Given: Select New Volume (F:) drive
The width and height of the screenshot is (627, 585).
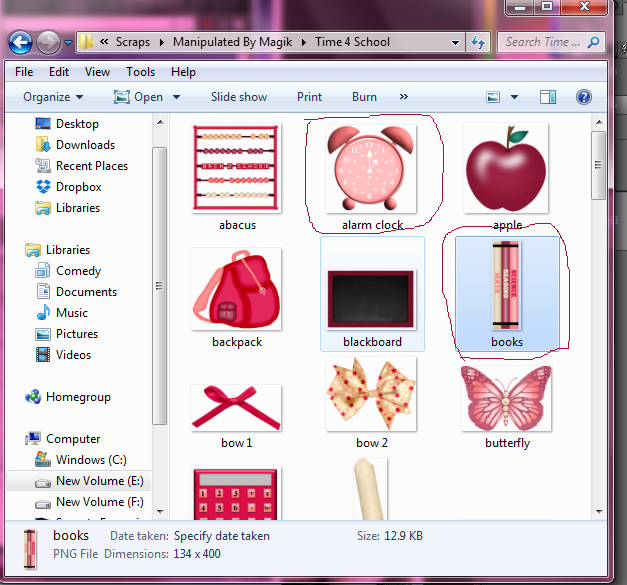Looking at the screenshot, I should click(89, 502).
